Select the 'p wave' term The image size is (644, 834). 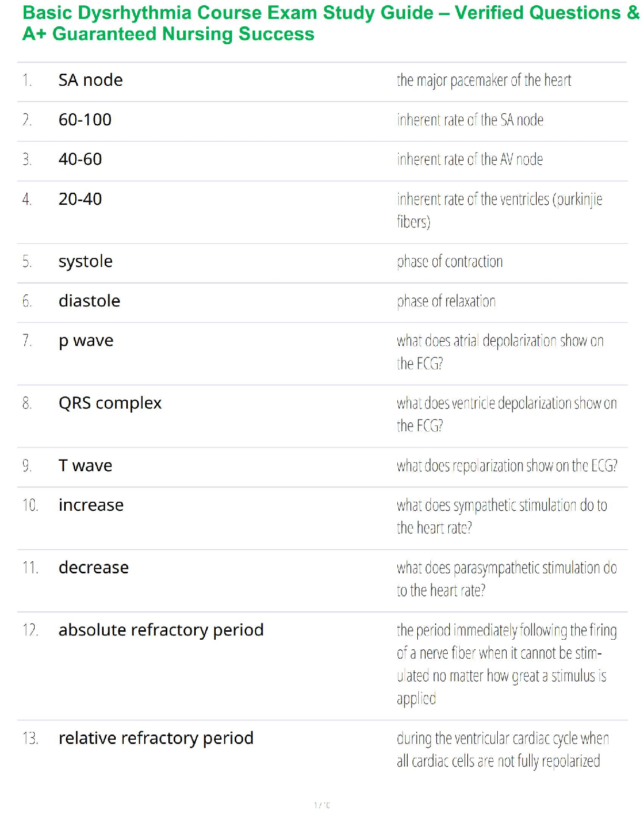(x=86, y=341)
